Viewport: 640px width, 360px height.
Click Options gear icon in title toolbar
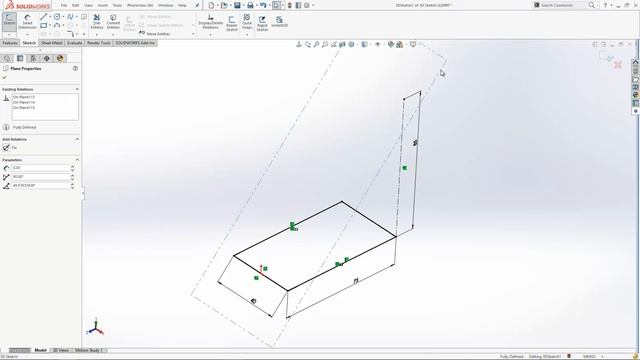click(x=307, y=5)
